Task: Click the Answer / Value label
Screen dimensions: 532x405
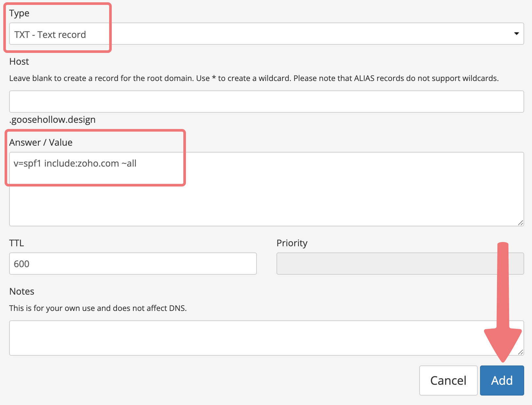Action: [x=41, y=142]
